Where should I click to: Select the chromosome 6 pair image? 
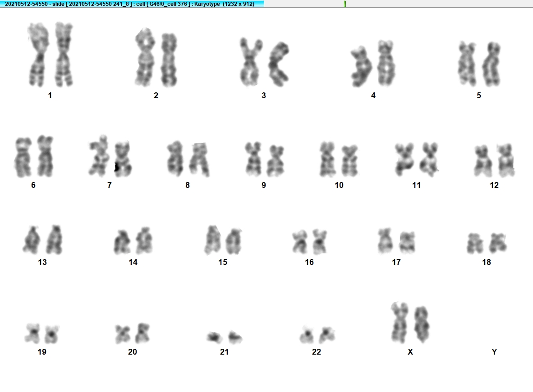(34, 156)
